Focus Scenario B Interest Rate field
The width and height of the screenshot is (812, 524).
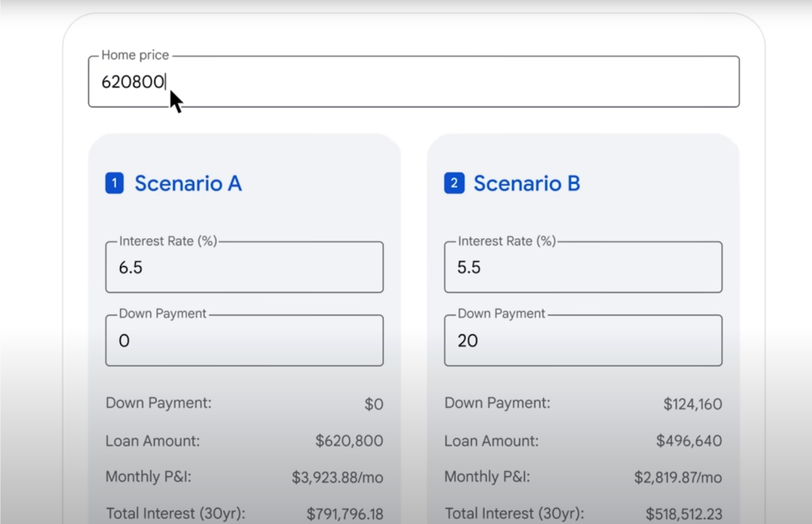tap(583, 268)
